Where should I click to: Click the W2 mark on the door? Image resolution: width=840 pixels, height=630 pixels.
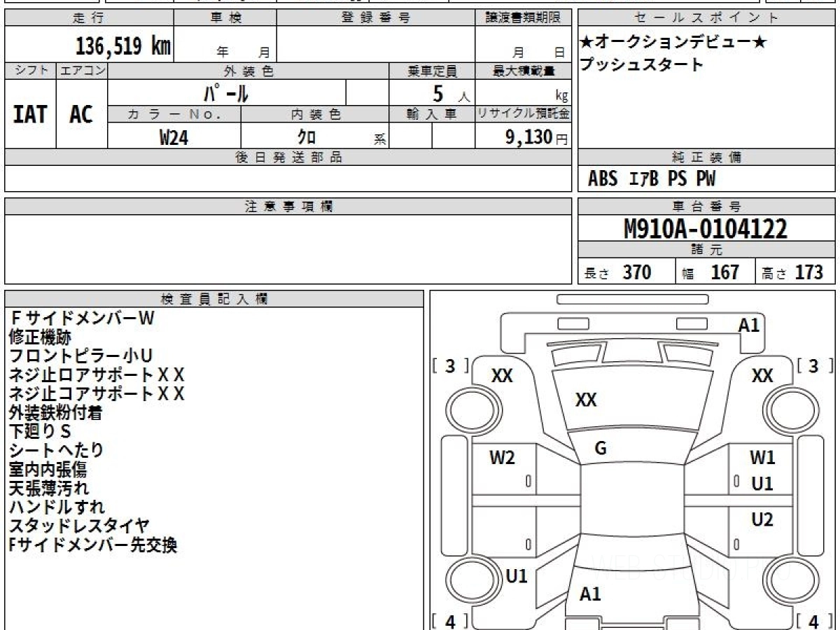point(502,458)
